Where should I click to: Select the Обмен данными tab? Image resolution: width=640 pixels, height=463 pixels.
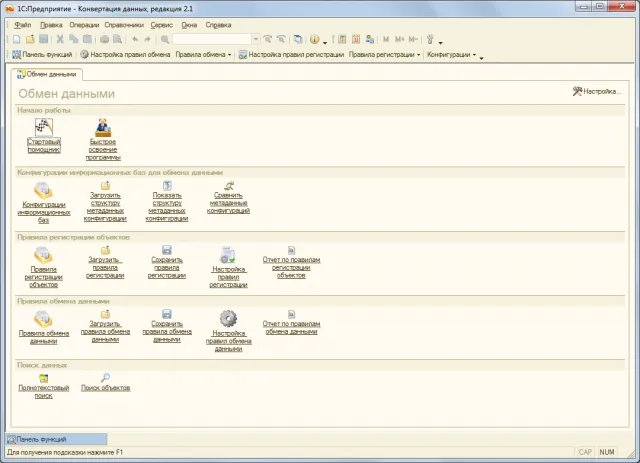pyautogui.click(x=47, y=74)
